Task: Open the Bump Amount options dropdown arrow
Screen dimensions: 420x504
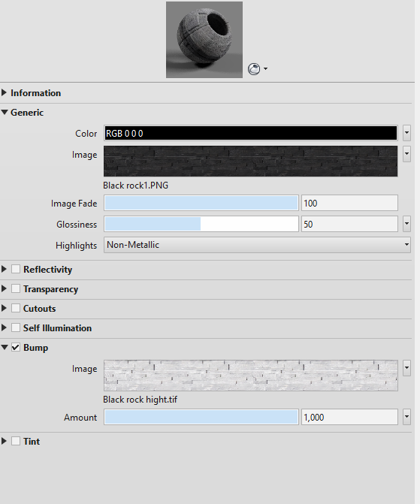Action: point(406,417)
